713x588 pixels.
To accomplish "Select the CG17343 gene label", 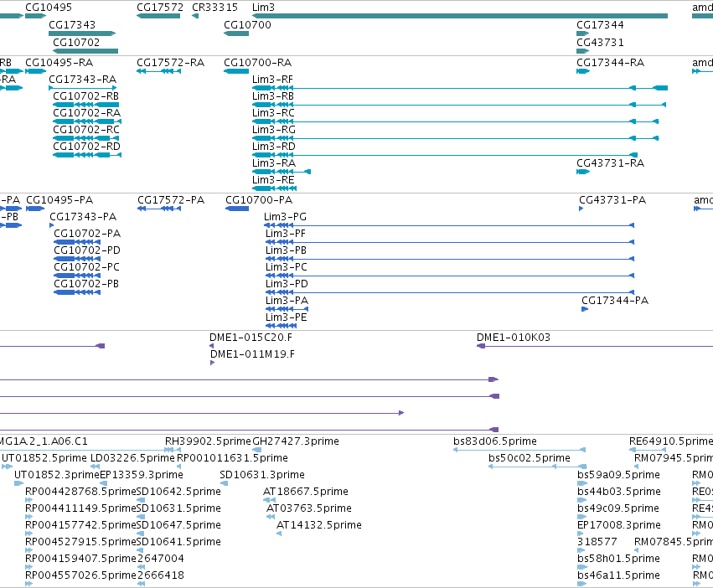I will 72,24.
